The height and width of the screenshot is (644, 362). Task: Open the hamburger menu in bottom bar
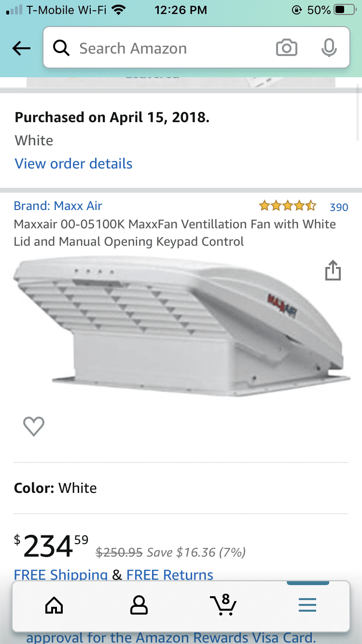[x=307, y=605]
